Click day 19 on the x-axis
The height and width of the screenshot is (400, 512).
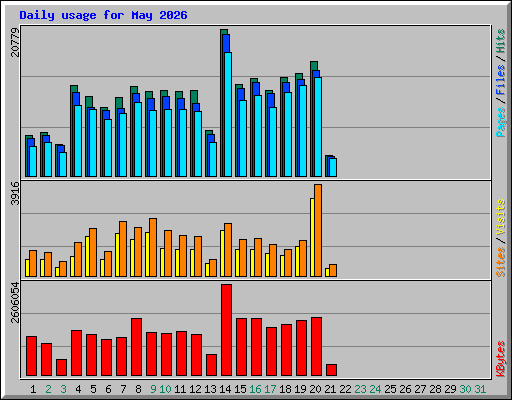click(300, 389)
